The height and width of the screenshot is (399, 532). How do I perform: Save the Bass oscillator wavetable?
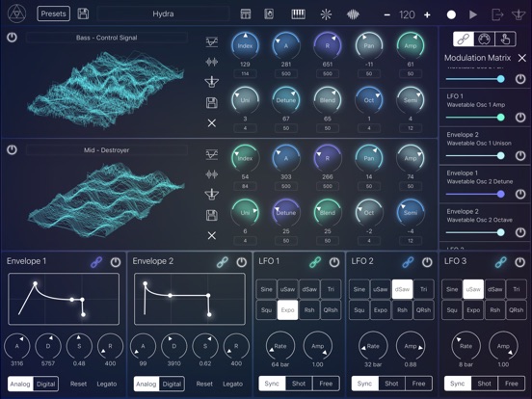pyautogui.click(x=212, y=102)
